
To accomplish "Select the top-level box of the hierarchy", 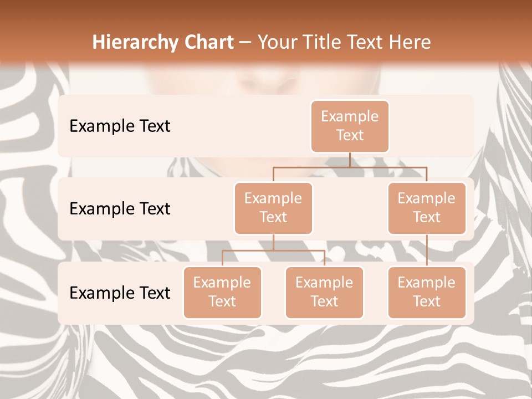I will tap(350, 126).
